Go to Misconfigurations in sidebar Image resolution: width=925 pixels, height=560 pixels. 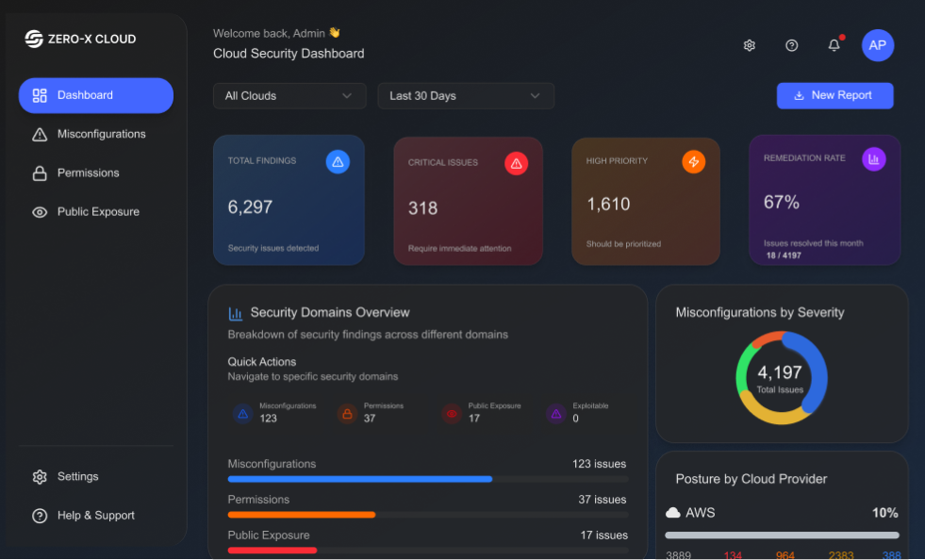coord(101,134)
